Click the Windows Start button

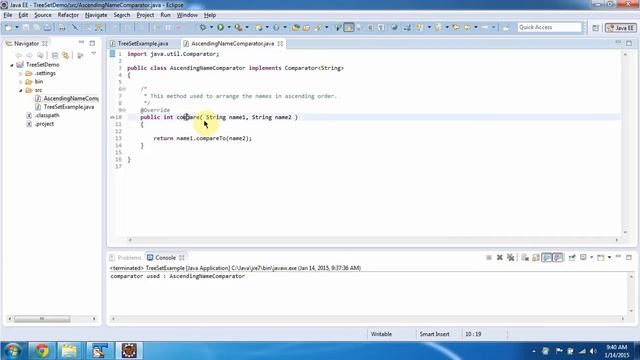12,351
